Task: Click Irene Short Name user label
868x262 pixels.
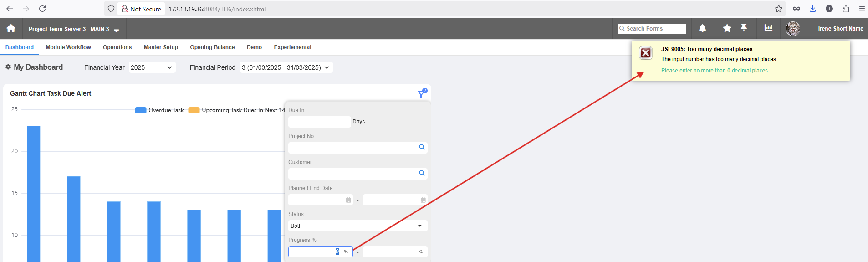Action: 840,29
